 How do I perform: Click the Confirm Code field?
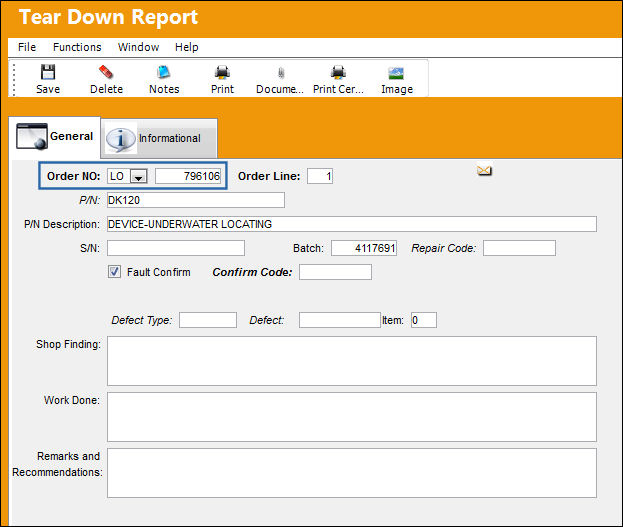pyautogui.click(x=335, y=272)
